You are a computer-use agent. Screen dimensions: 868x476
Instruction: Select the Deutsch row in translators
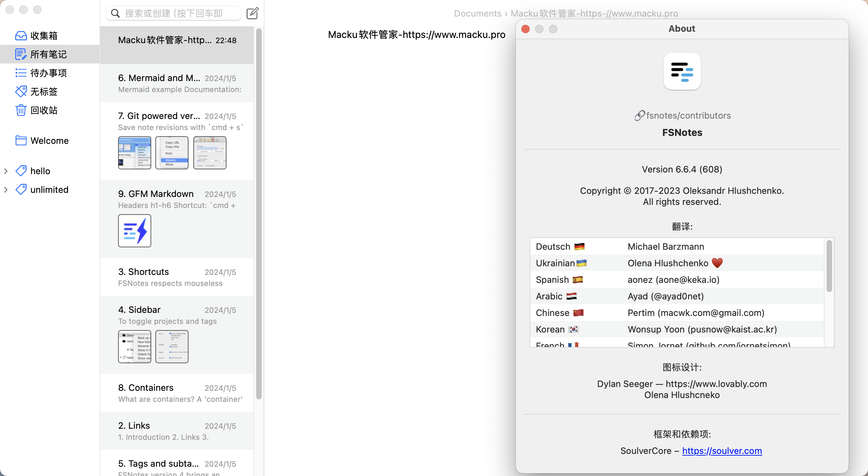pos(677,247)
